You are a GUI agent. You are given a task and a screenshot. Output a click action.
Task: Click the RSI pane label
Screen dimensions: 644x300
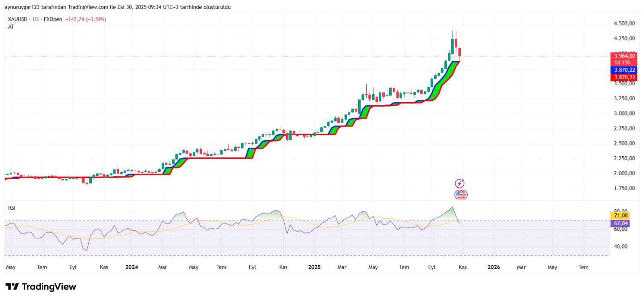(12, 208)
